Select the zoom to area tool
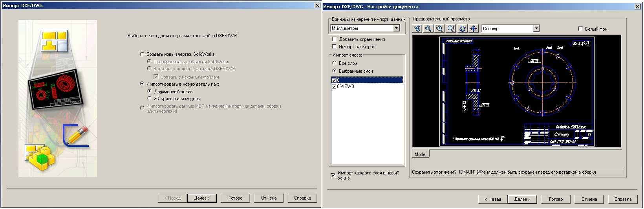 click(x=439, y=29)
